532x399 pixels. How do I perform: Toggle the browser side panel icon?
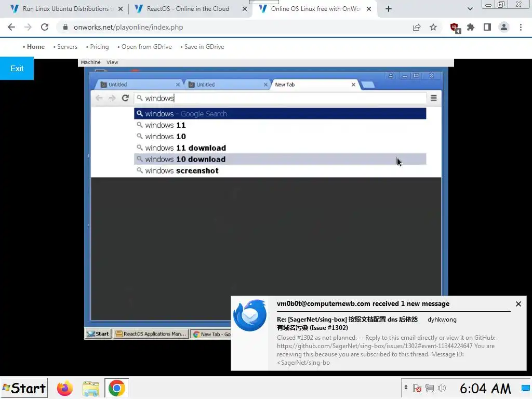pos(487,27)
